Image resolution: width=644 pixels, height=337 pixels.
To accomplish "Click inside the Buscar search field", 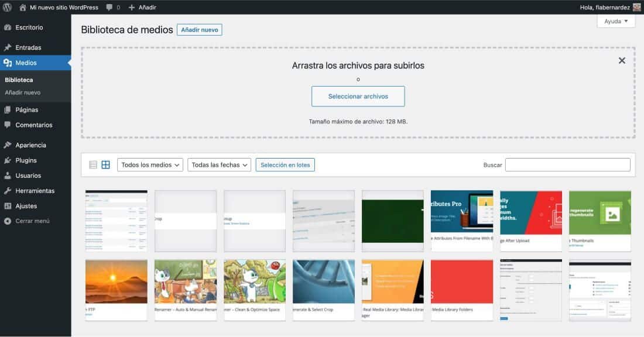I will coord(567,164).
